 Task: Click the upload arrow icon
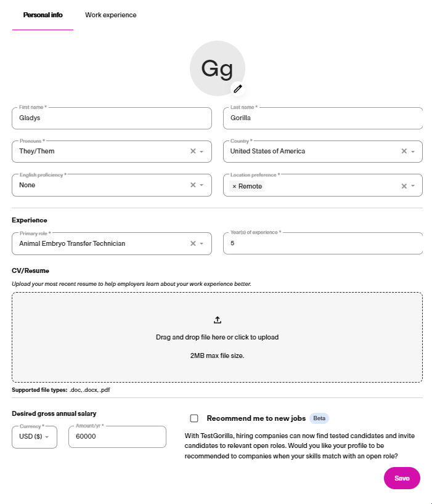[x=218, y=320]
